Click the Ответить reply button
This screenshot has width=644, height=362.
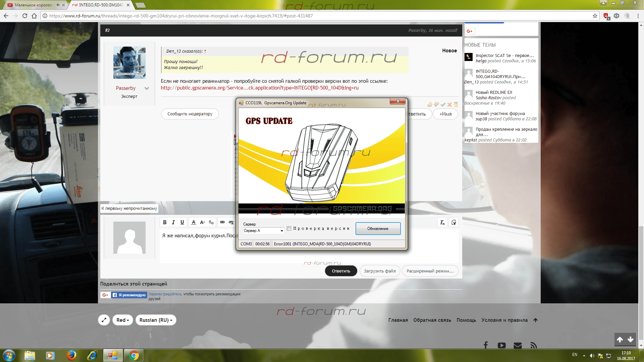tap(341, 271)
